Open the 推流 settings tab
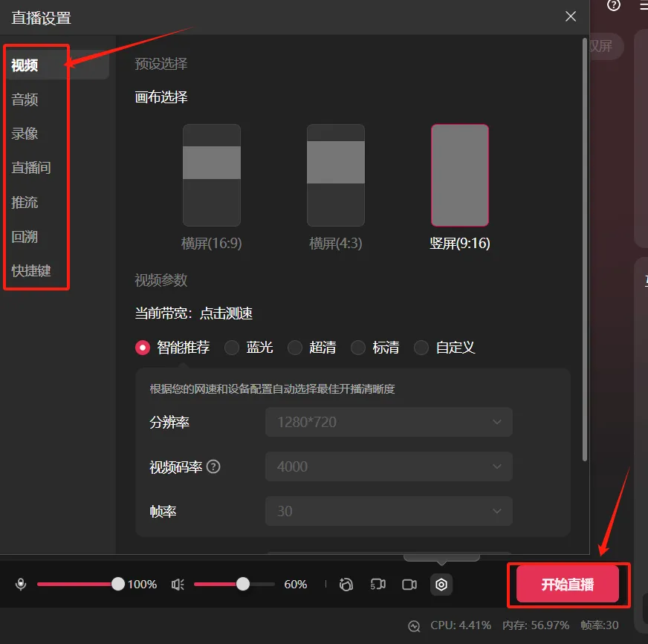Screen dimensions: 648x644 25,203
